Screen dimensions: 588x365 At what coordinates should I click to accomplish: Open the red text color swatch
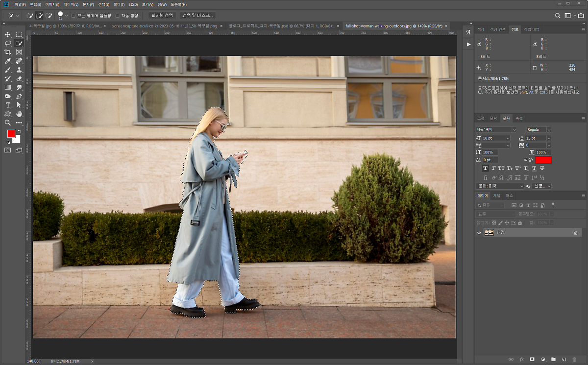click(543, 160)
